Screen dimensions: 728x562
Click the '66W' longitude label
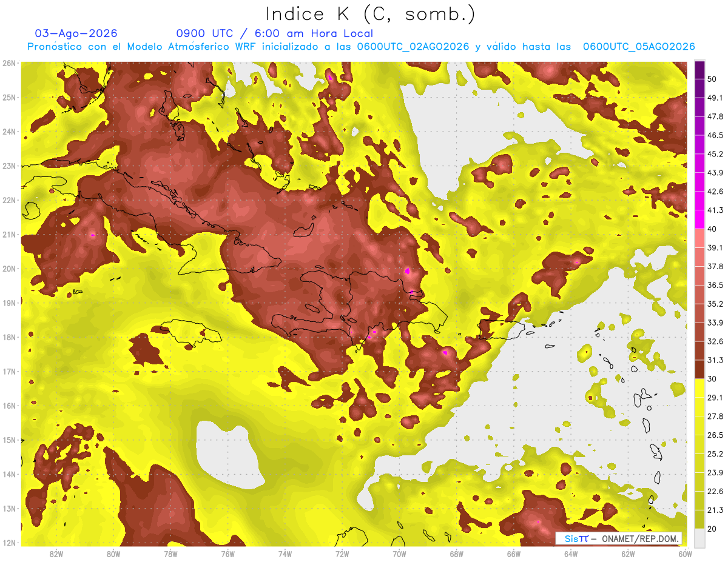tap(513, 554)
